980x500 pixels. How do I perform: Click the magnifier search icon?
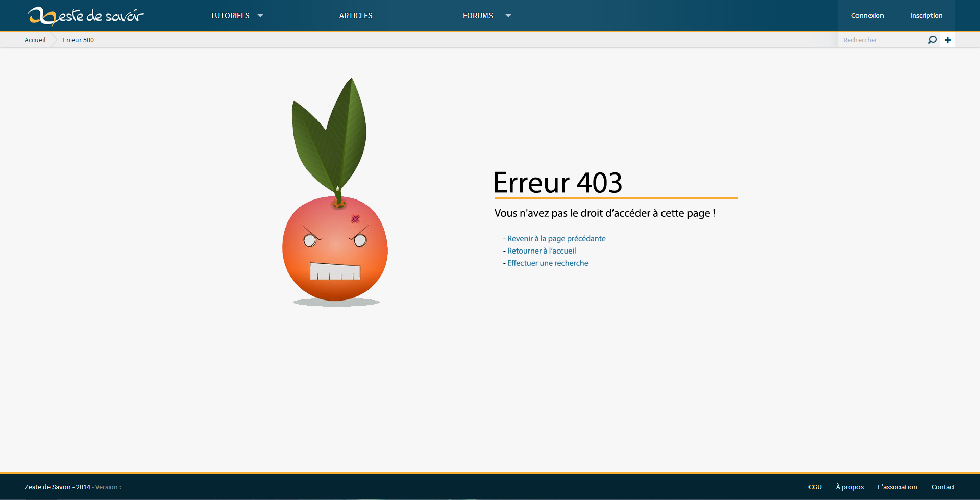tap(932, 40)
